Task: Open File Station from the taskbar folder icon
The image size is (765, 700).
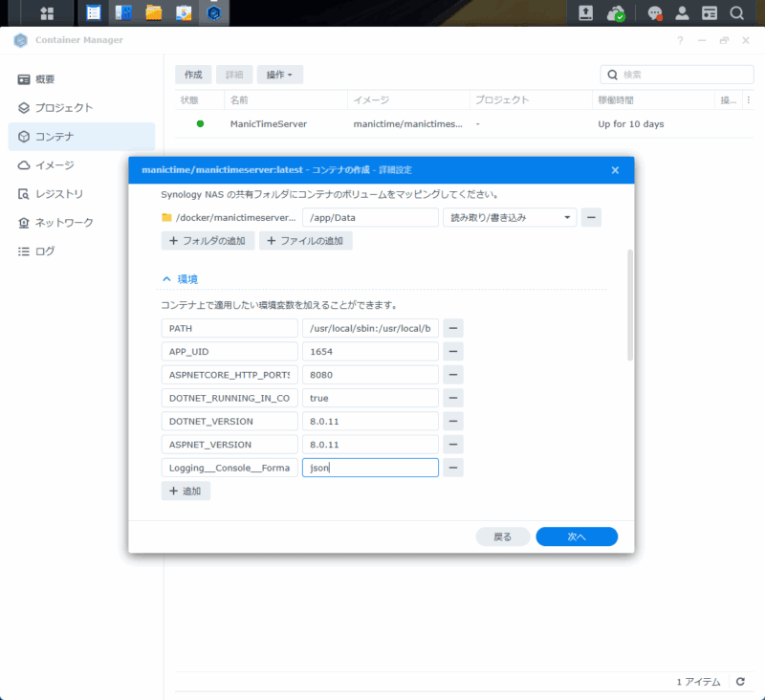Action: coord(153,13)
